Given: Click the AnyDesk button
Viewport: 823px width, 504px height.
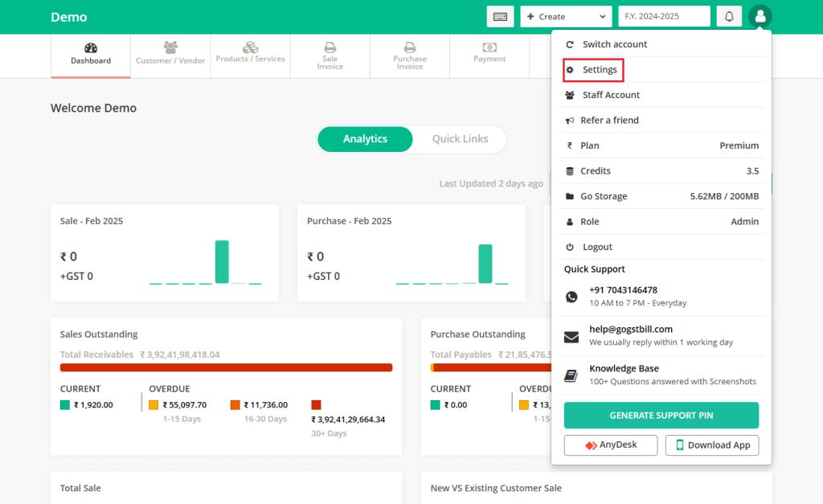Looking at the screenshot, I should (x=611, y=445).
